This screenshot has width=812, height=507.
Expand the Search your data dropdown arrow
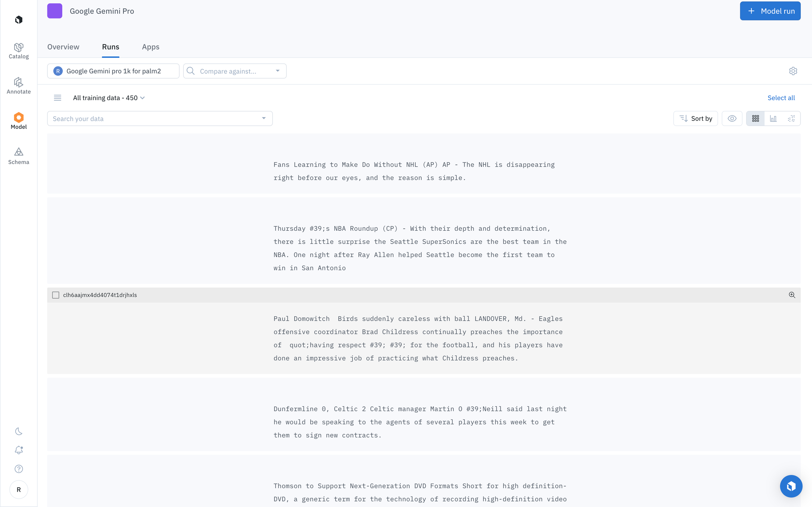(x=264, y=118)
